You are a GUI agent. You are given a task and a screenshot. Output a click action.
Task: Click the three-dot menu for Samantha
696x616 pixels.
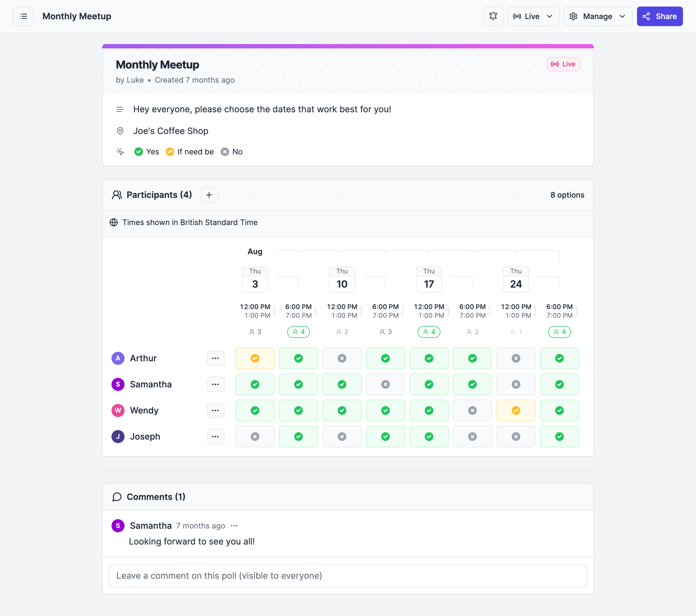pos(215,384)
